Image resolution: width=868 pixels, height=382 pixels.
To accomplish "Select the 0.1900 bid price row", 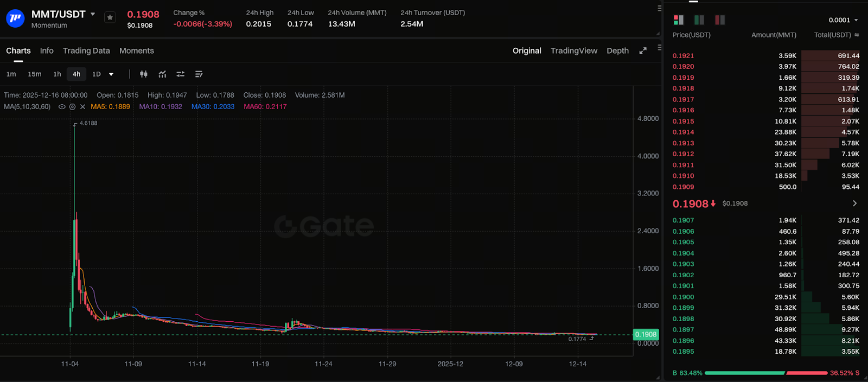I will (x=765, y=297).
